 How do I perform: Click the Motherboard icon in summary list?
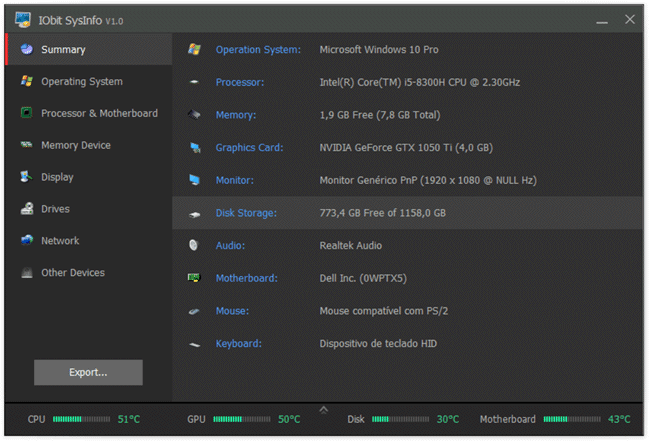pyautogui.click(x=194, y=278)
